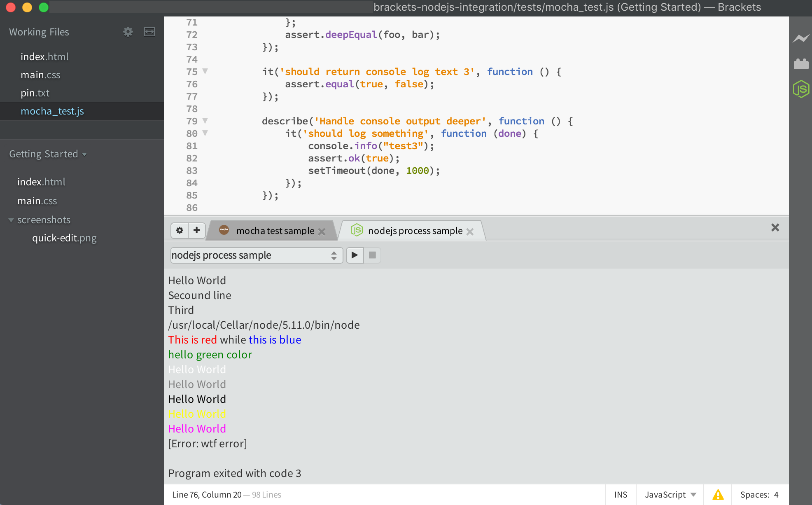
Task: Collapse describe block at line 79
Action: tap(205, 121)
